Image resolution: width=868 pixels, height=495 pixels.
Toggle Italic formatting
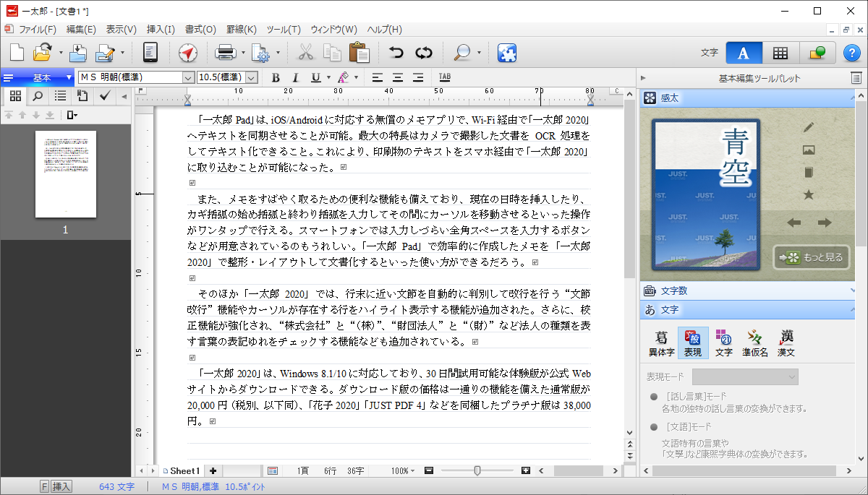pos(295,77)
